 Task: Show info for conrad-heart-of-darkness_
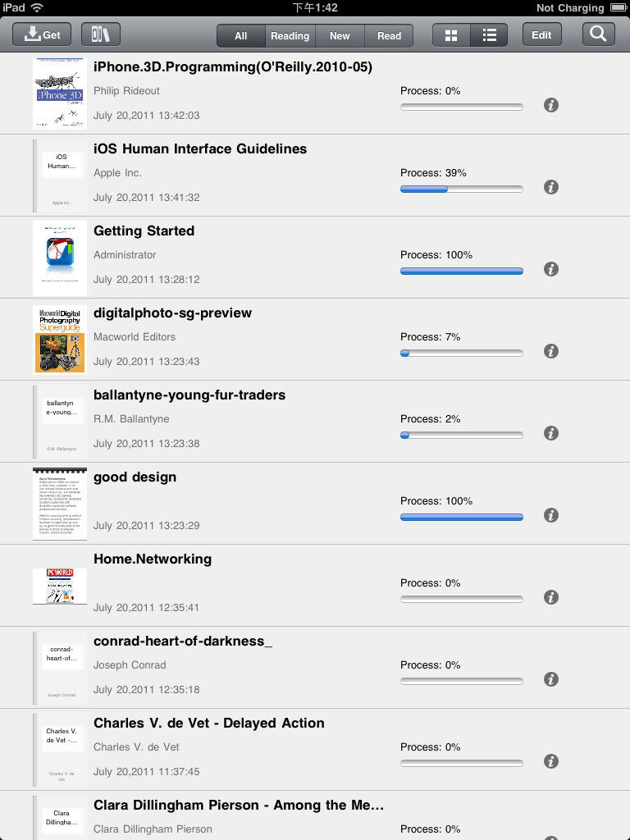(550, 678)
